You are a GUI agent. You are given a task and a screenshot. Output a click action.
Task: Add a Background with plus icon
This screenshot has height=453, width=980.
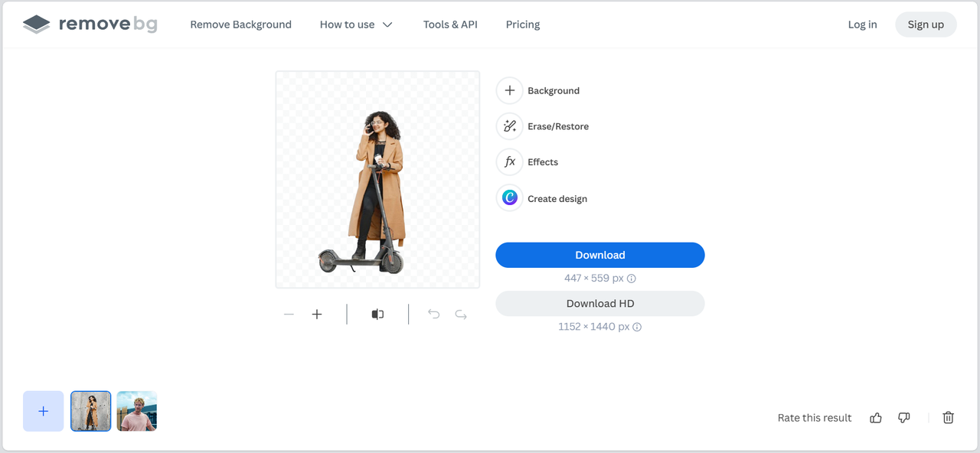click(x=509, y=90)
